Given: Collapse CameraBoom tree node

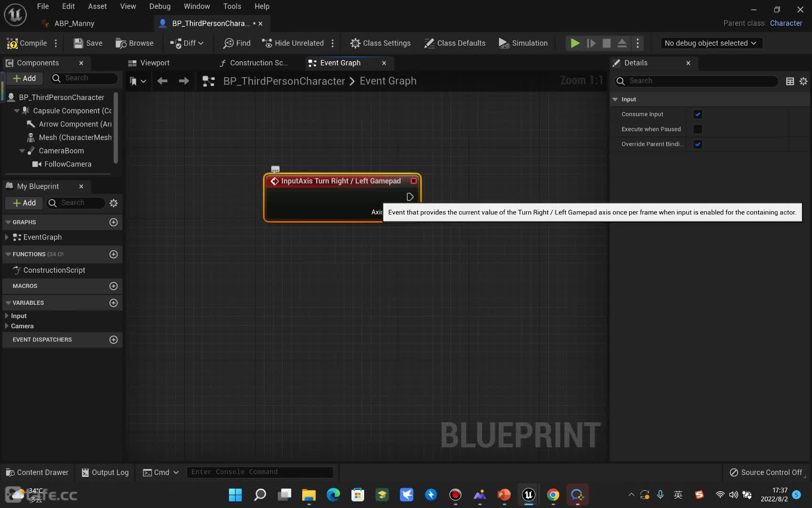Looking at the screenshot, I should (22, 151).
